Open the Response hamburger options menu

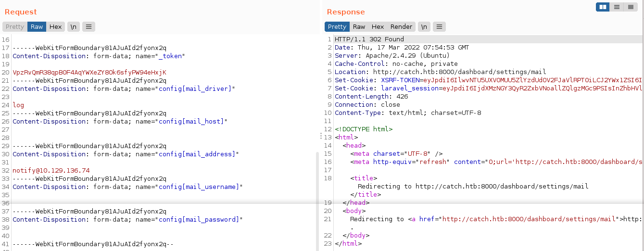point(439,27)
